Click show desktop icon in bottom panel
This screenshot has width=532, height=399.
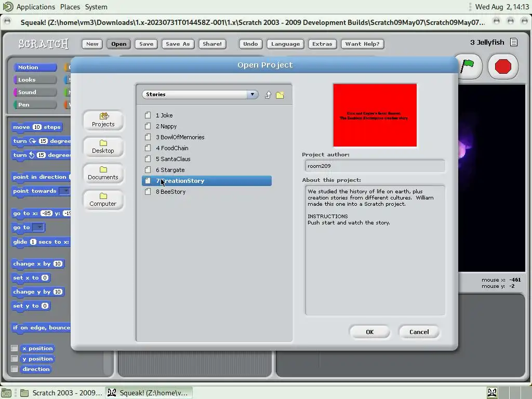(6, 393)
